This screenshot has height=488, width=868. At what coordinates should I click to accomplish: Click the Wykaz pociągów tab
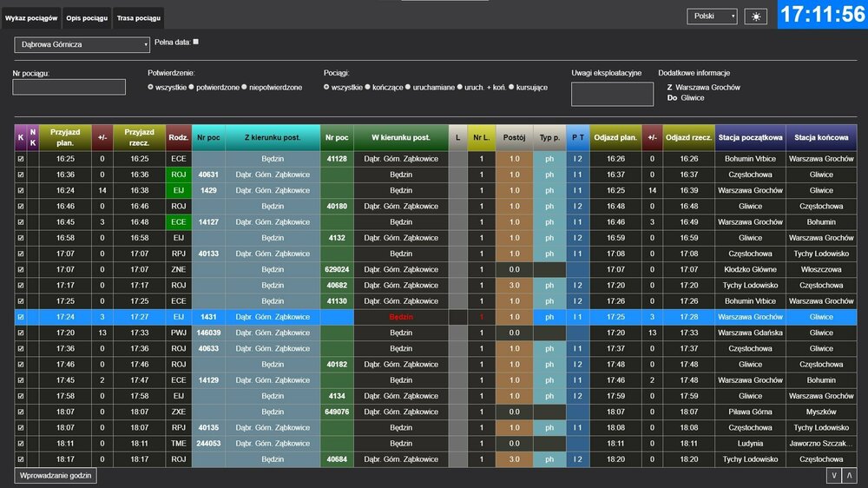(x=31, y=17)
